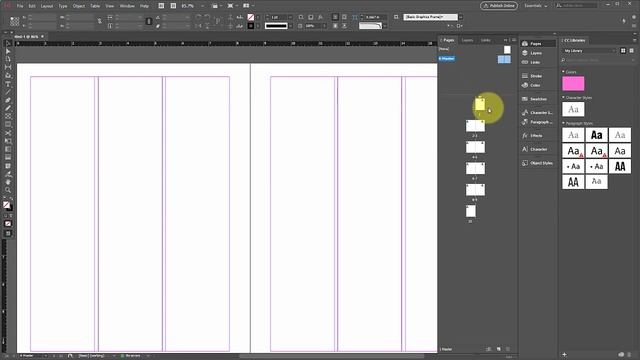The image size is (640, 360).
Task: Open the My Library dropdown
Action: pos(589,51)
